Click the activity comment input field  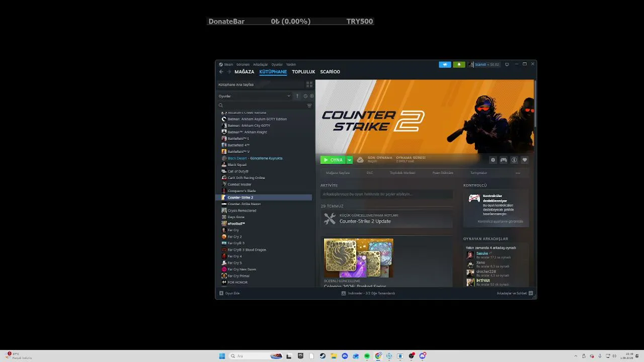386,194
